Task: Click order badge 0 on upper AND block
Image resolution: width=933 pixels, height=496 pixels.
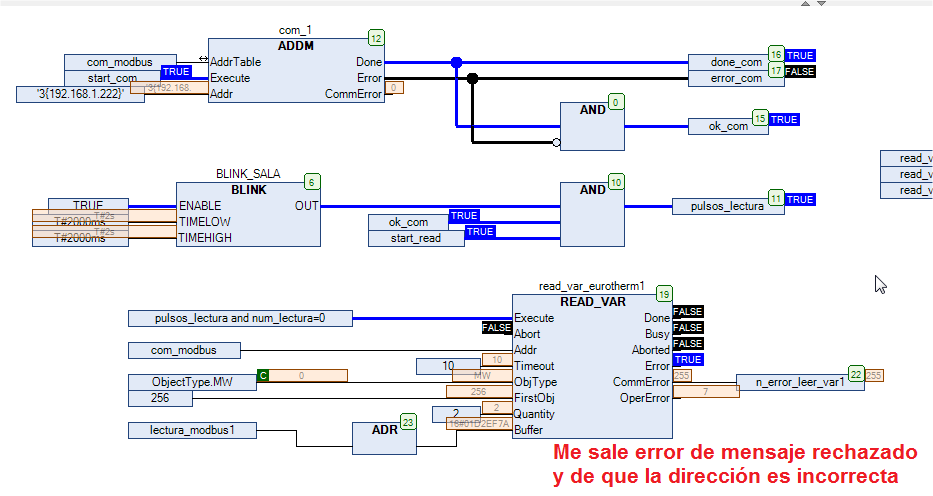Action: coord(616,102)
